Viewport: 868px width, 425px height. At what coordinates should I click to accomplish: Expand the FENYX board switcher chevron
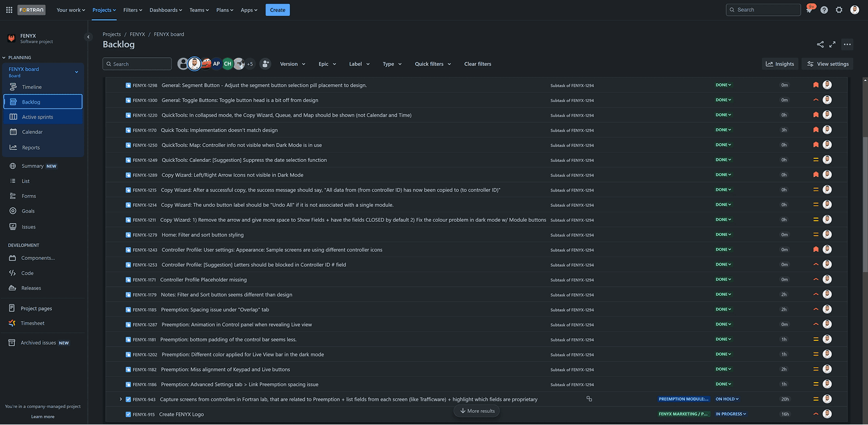[76, 72]
